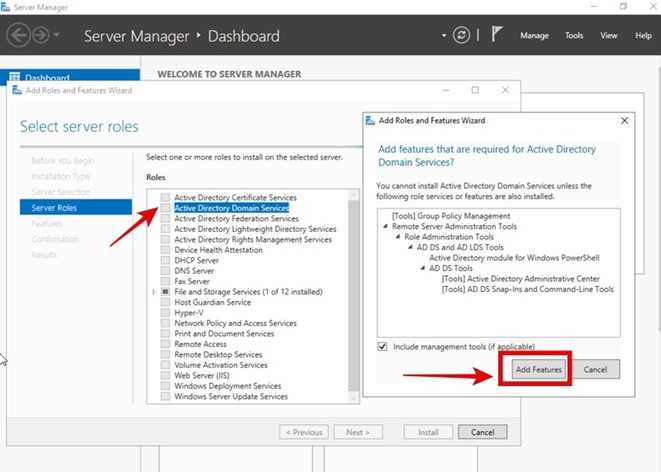This screenshot has width=661, height=472.
Task: Collapse AD DS and AD LDS Tools node
Action: [x=410, y=247]
